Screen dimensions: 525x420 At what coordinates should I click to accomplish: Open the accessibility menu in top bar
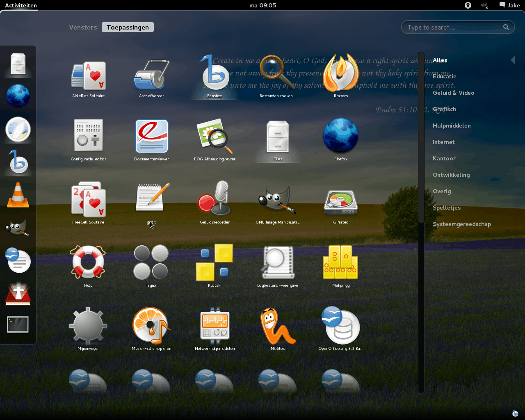coord(468,5)
